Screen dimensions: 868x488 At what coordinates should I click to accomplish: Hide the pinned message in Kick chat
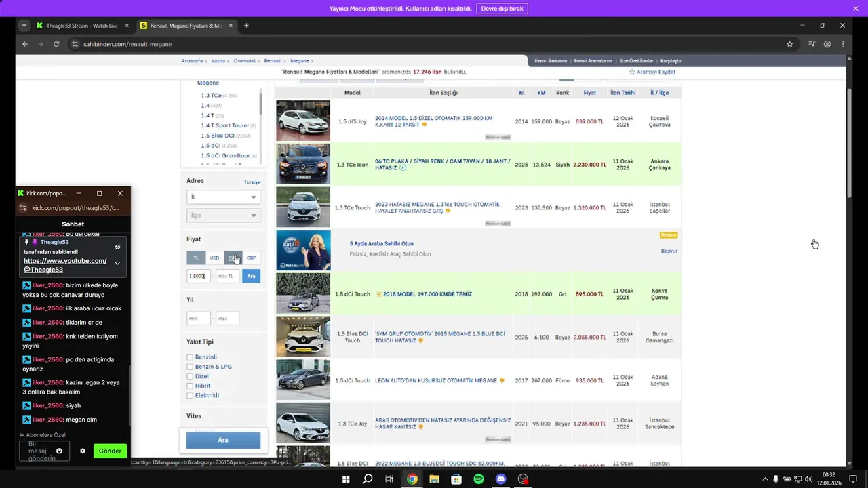pos(117,247)
